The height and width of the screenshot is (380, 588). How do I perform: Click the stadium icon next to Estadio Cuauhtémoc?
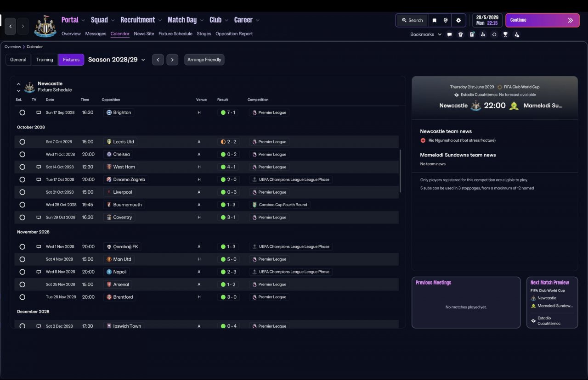457,95
